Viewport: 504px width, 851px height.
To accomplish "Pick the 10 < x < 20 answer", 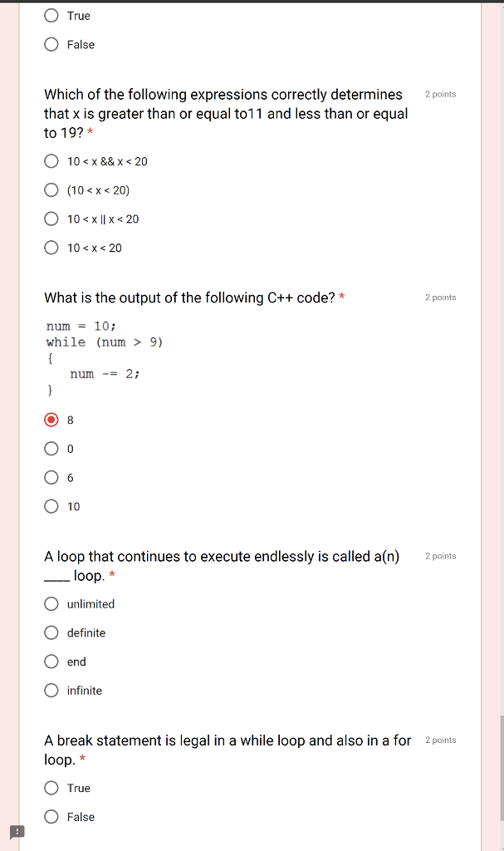I will pyautogui.click(x=51, y=247).
